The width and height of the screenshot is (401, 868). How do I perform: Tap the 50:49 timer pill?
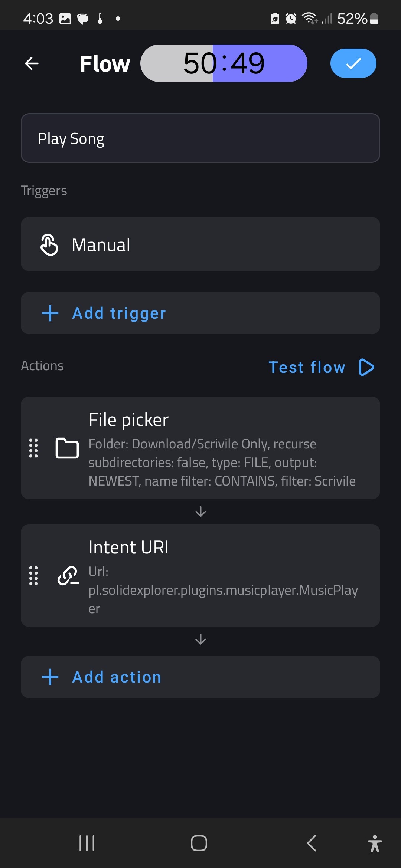[224, 63]
